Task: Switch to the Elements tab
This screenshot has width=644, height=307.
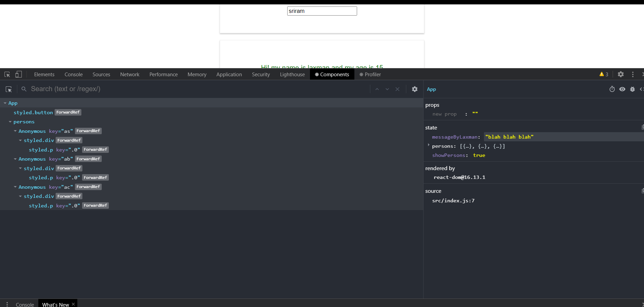Action: 44,75
